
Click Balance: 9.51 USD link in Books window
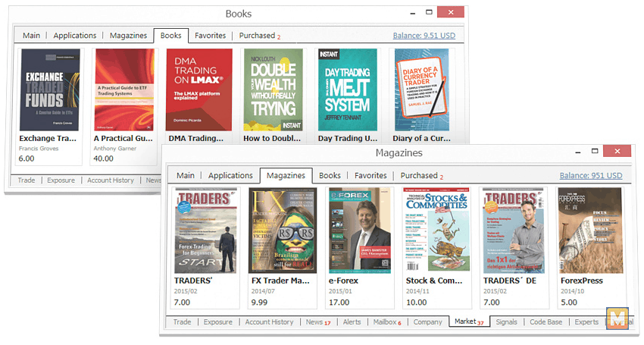[x=424, y=36]
